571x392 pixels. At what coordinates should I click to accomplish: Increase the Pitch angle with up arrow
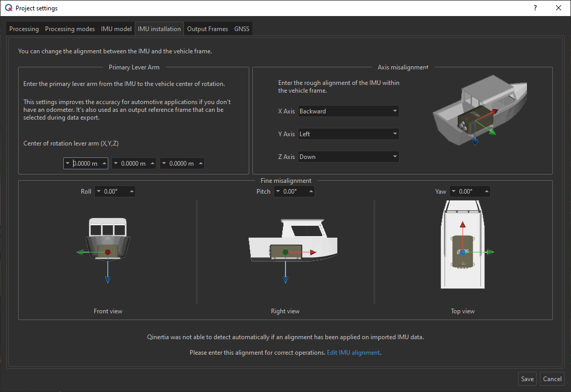pos(311,192)
